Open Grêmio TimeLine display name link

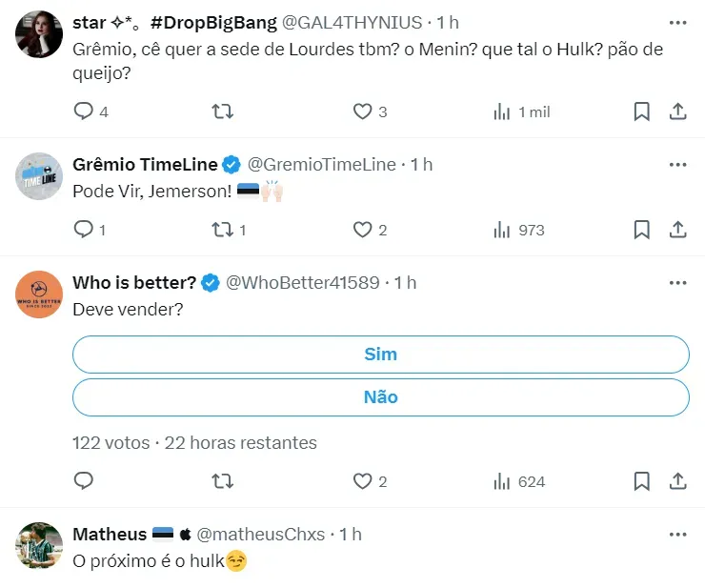click(145, 165)
